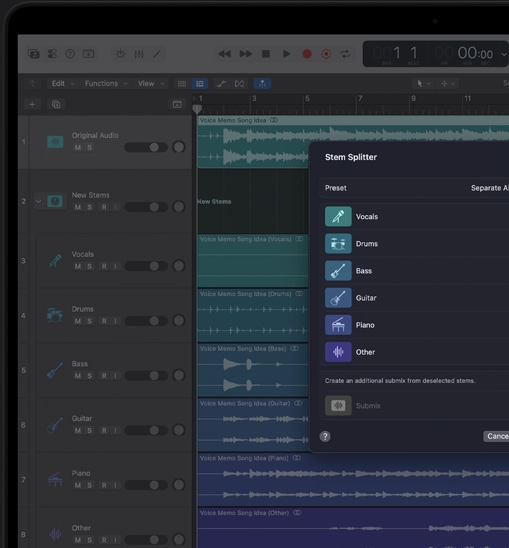Click the Capture Recording button
Screen dimensions: 509x548
pos(326,54)
